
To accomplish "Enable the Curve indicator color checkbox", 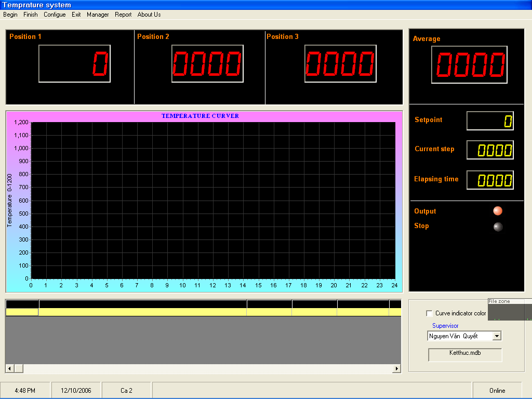I will [429, 313].
